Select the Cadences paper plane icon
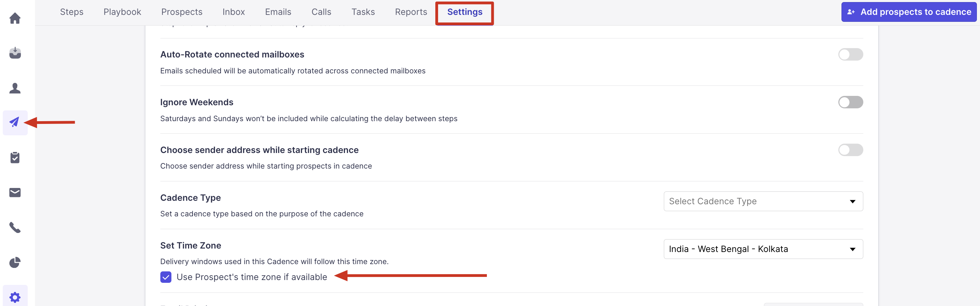This screenshot has width=980, height=306. (x=15, y=123)
